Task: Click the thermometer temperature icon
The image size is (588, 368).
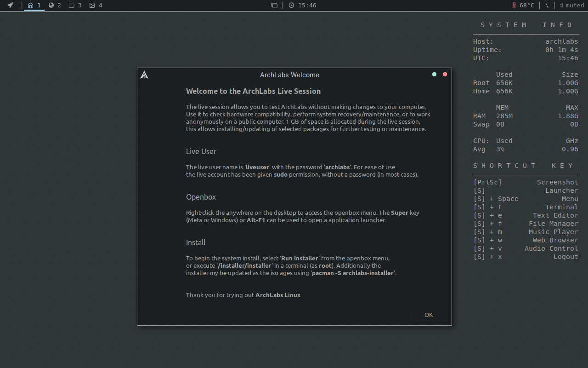Action: 514,6
